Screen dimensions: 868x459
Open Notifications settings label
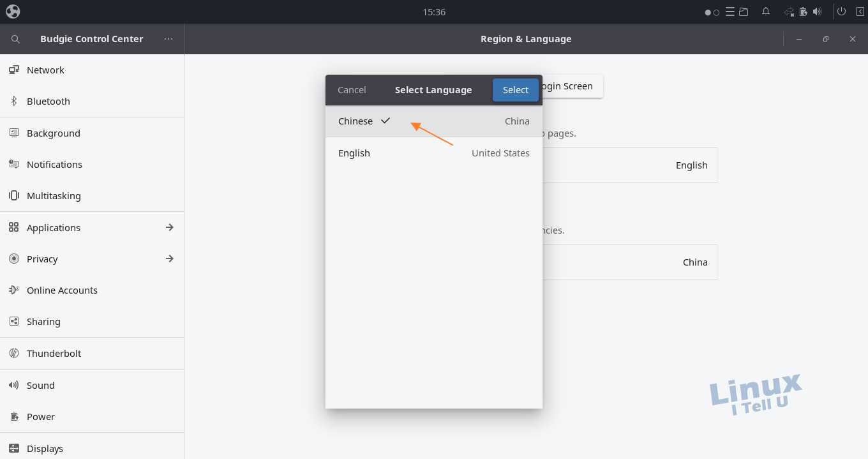point(54,165)
